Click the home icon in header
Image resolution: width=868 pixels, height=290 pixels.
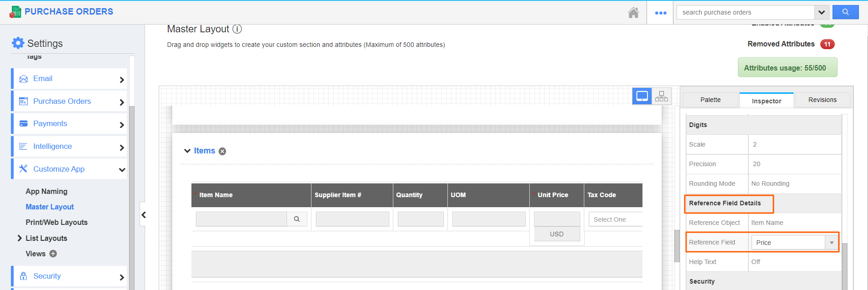[x=633, y=12]
